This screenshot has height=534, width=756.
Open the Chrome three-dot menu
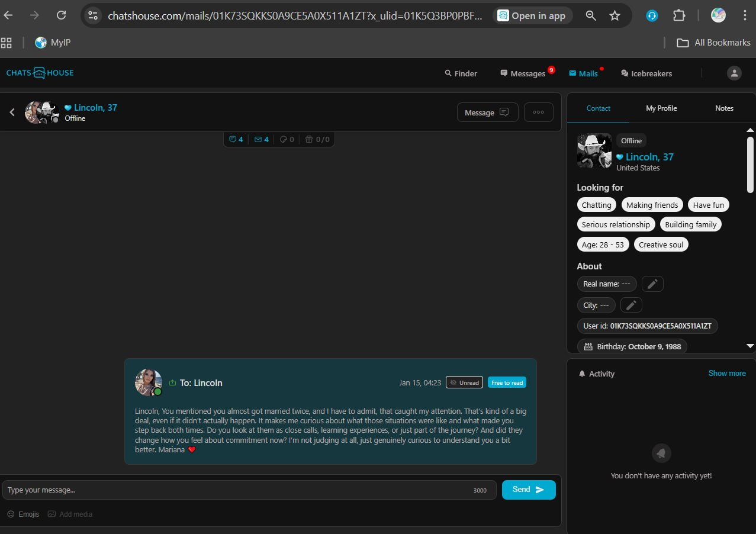(744, 15)
